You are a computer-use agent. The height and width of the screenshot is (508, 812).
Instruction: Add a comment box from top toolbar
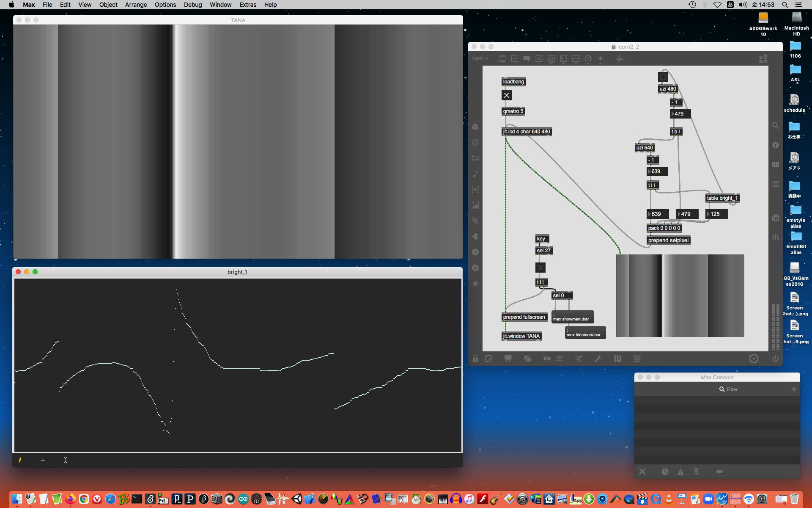click(527, 59)
